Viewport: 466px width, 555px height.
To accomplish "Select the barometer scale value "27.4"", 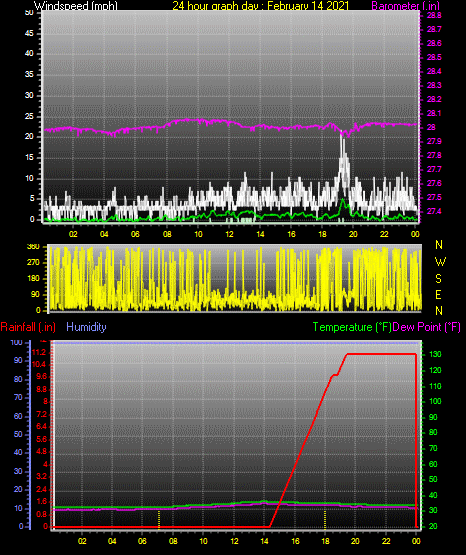I will click(x=434, y=211).
